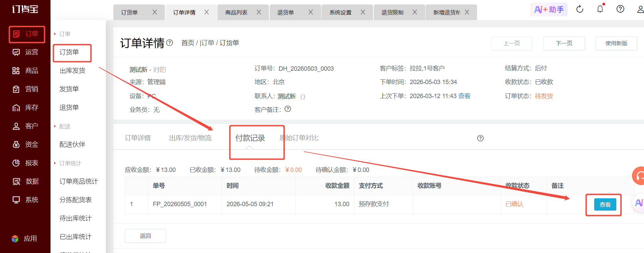Open the 报表 sidebar module
This screenshot has width=644, height=253.
tap(25, 163)
